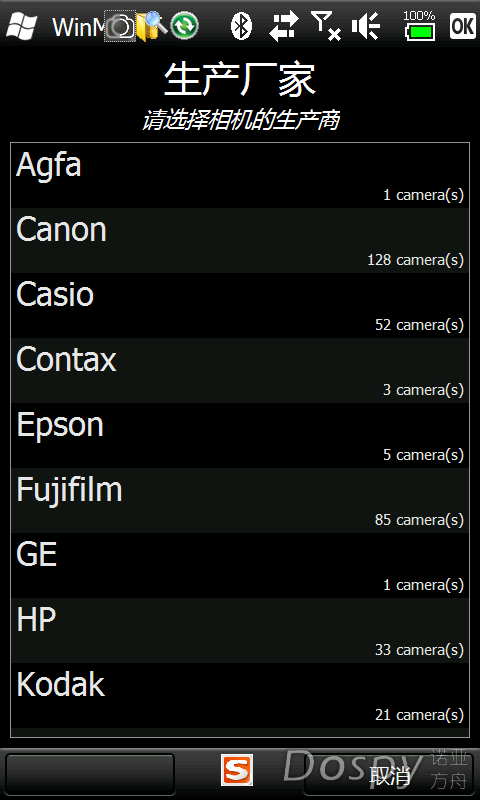Open Bluetooth status icon
480x800 pixels.
click(241, 26)
